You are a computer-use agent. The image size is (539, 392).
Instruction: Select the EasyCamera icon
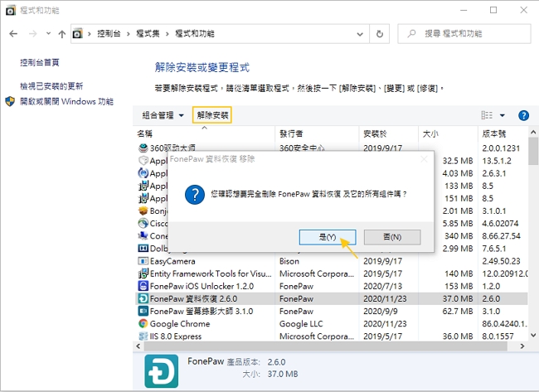(143, 261)
